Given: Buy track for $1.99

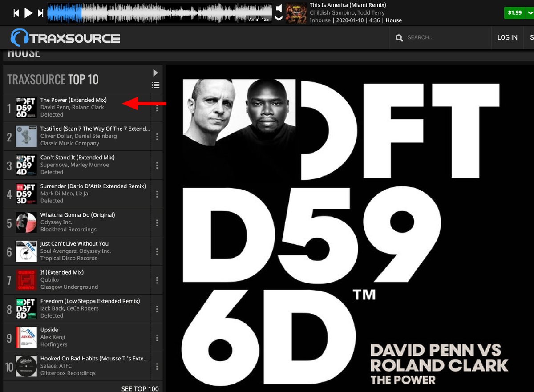Looking at the screenshot, I should (514, 12).
